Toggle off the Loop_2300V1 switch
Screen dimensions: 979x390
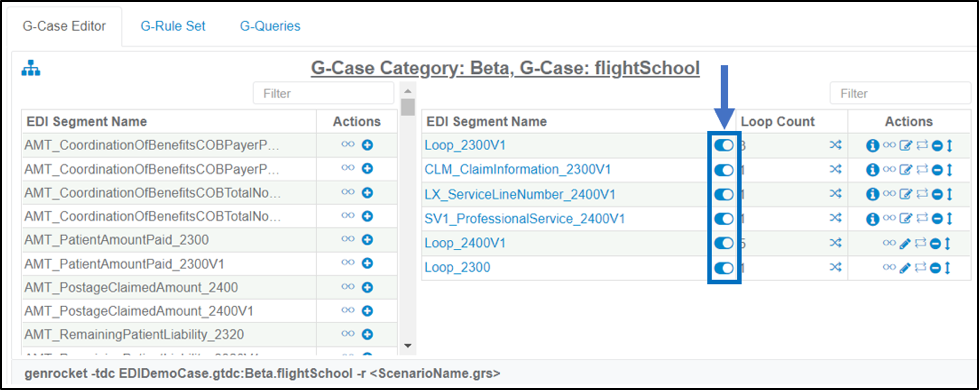click(x=724, y=145)
